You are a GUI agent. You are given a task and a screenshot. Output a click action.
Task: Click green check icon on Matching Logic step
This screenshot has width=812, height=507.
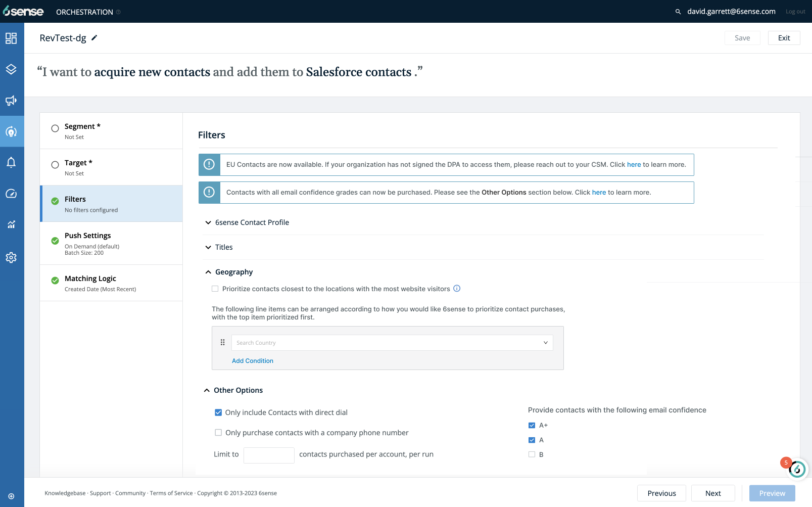pos(55,281)
